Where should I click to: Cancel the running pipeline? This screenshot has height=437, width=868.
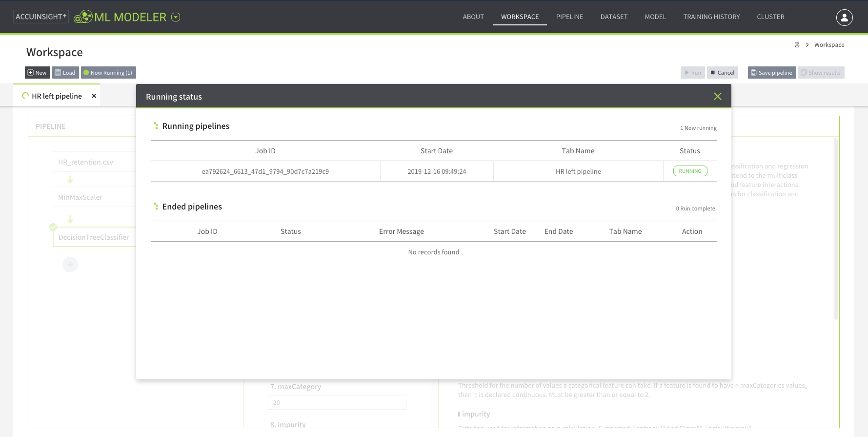pos(723,72)
